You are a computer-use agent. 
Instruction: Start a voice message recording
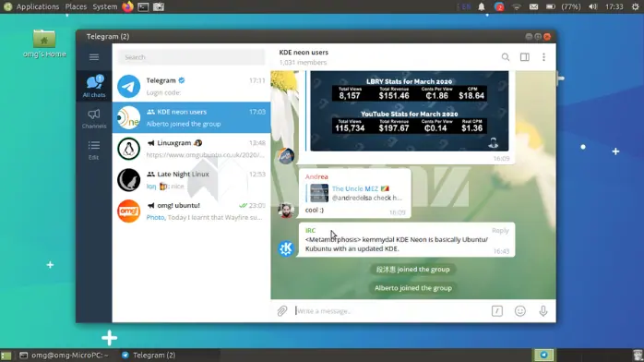tap(543, 311)
